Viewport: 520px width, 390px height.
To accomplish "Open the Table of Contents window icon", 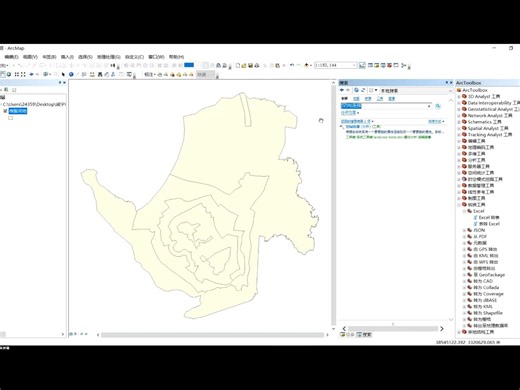I will (370, 65).
